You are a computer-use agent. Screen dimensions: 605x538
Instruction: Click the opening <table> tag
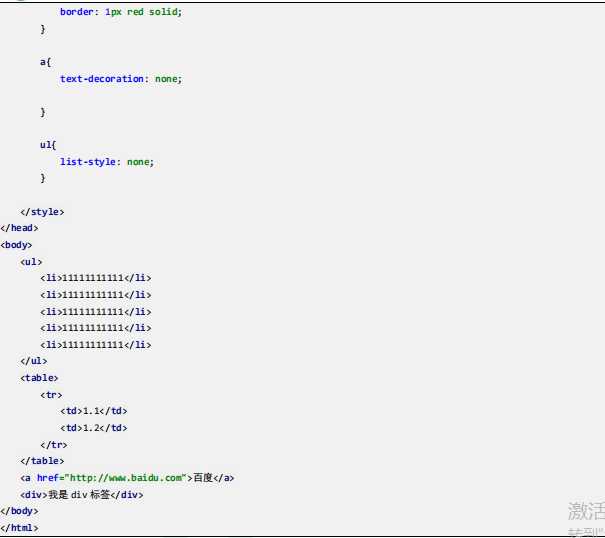click(39, 378)
